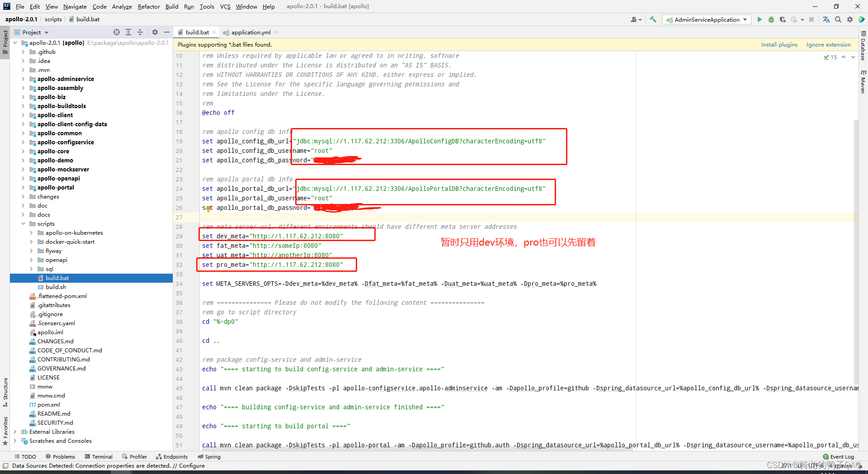Image resolution: width=868 pixels, height=474 pixels.
Task: Open IDE settings gear in main toolbar
Action: tap(850, 19)
